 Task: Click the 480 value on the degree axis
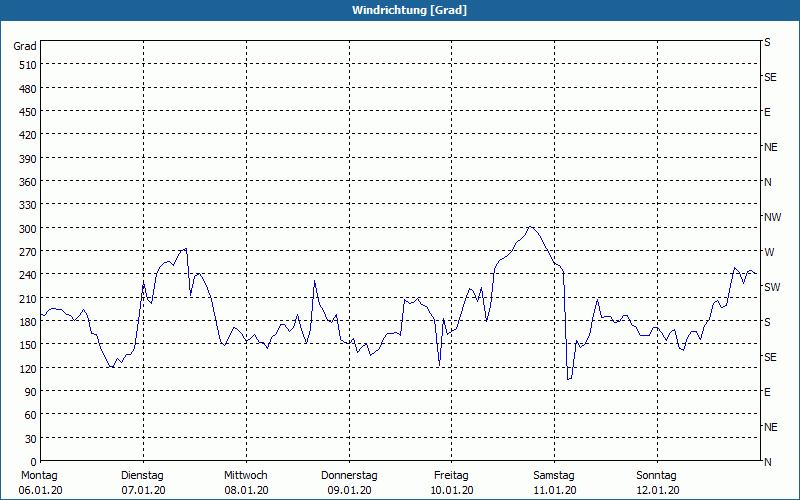(x=28, y=89)
